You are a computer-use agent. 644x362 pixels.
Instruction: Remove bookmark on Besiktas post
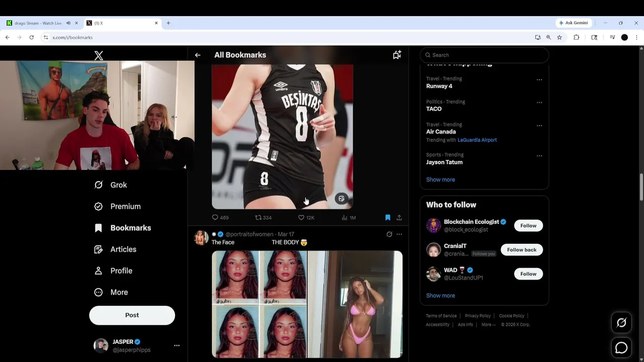pyautogui.click(x=388, y=218)
